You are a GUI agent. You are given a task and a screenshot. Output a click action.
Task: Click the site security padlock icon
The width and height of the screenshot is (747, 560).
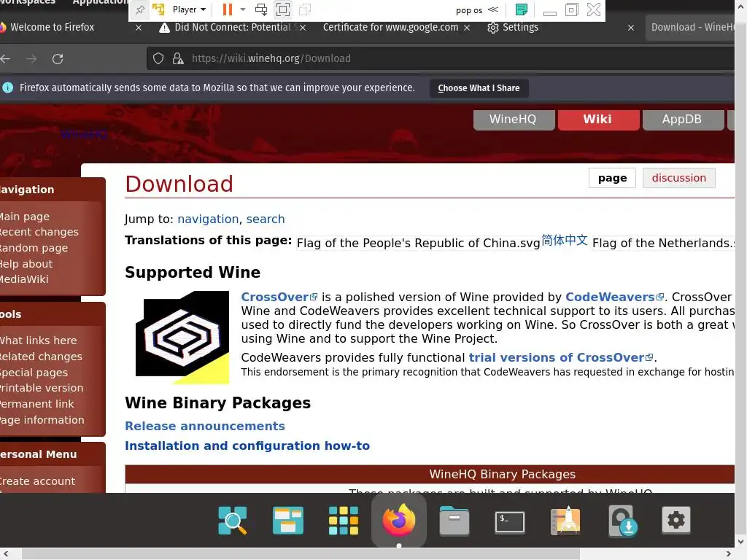178,58
